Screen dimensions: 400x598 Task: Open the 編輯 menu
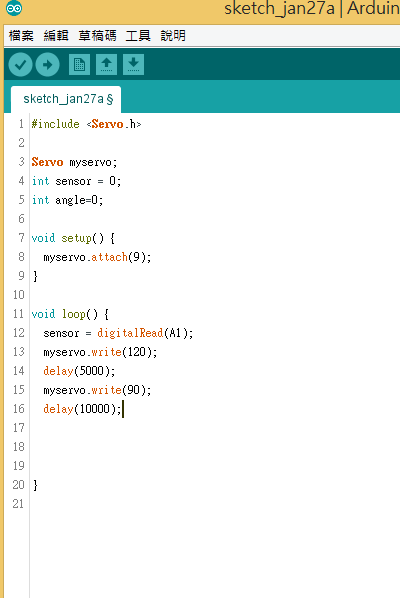coord(56,36)
